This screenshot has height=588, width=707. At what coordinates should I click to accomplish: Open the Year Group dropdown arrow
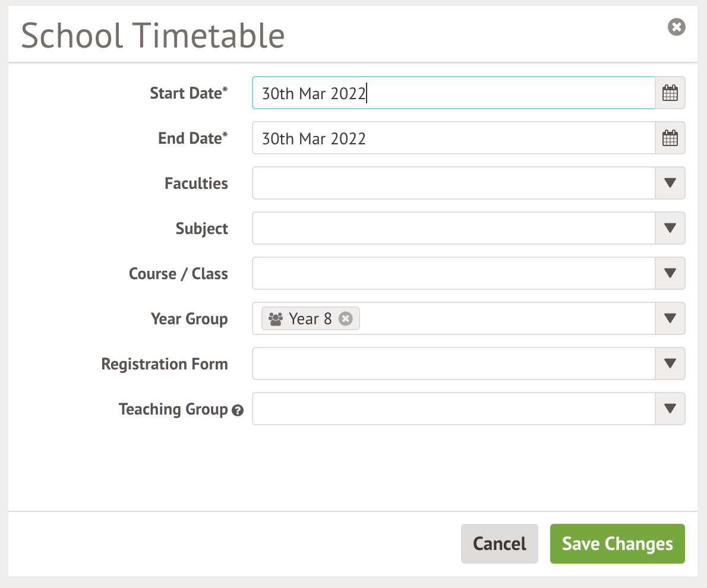pyautogui.click(x=670, y=318)
